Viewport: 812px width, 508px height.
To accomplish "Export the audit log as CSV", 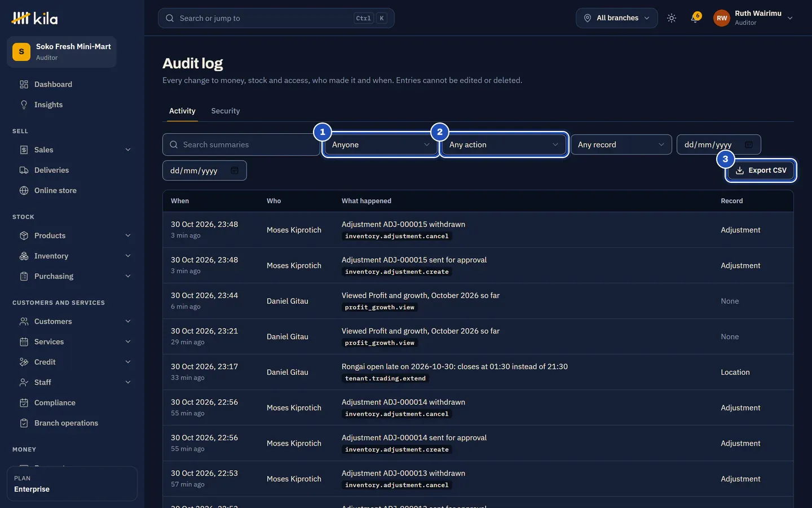I will pos(761,170).
